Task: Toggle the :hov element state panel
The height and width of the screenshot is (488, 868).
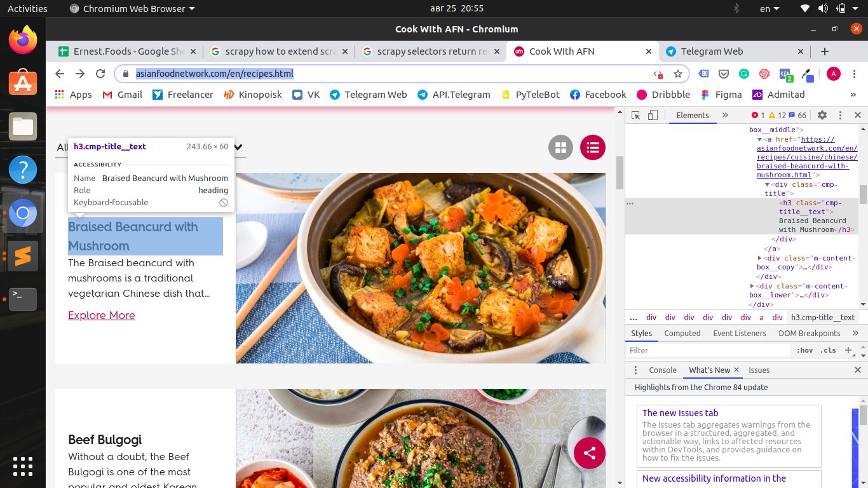Action: 804,350
